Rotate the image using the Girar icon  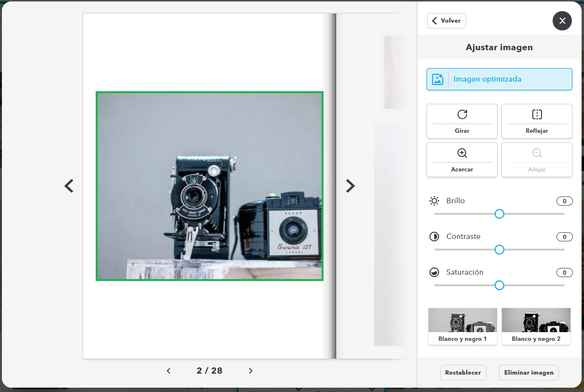coord(462,115)
